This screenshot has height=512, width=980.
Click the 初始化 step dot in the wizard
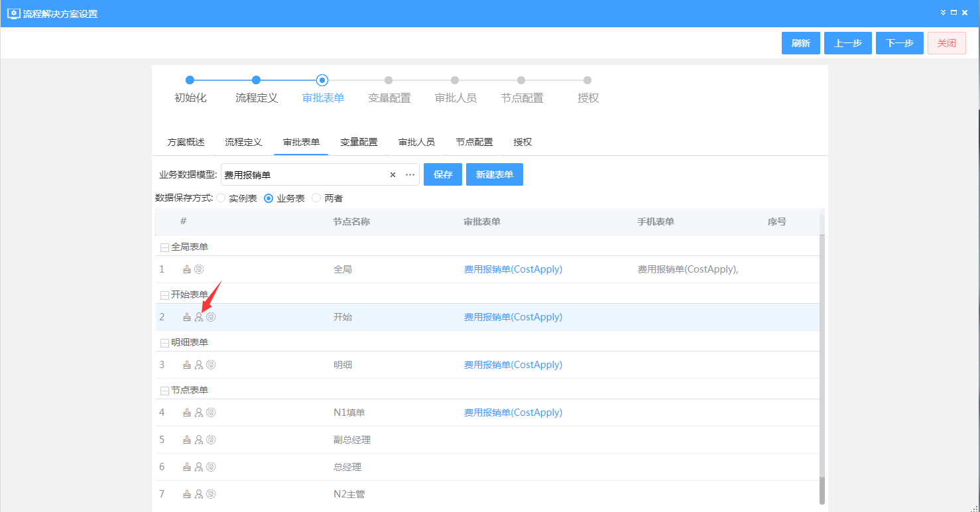tap(190, 80)
